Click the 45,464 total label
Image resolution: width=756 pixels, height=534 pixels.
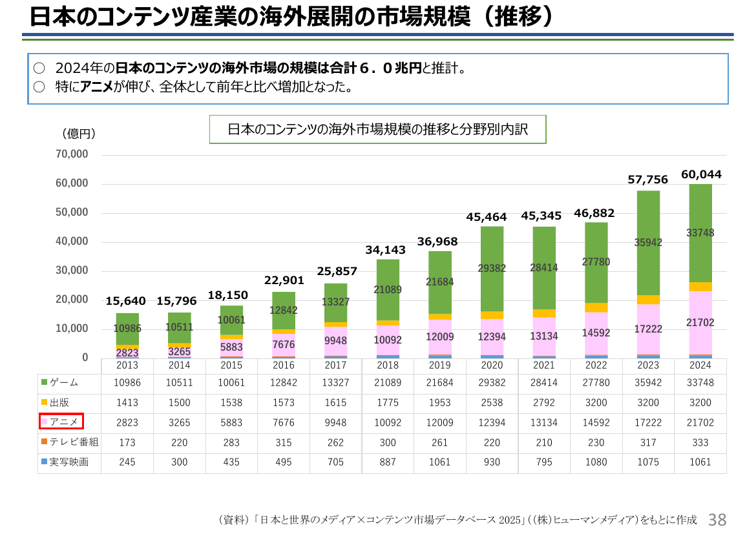point(487,218)
